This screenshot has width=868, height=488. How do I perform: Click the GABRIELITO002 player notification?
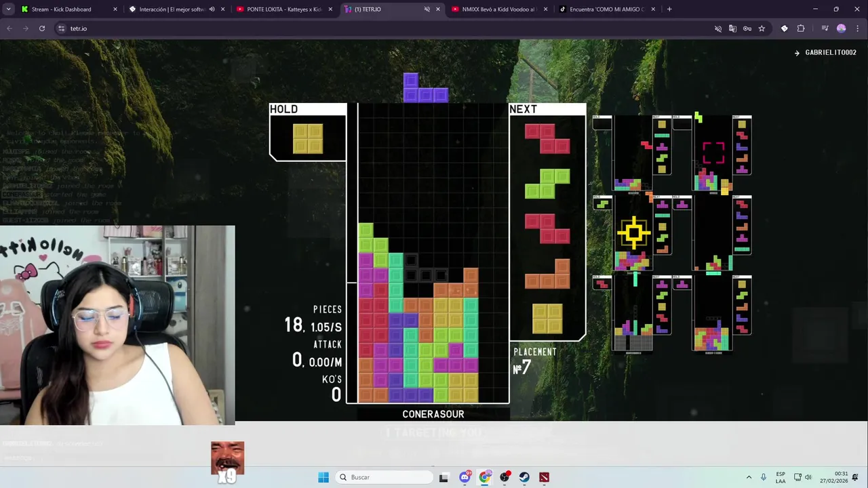(825, 52)
